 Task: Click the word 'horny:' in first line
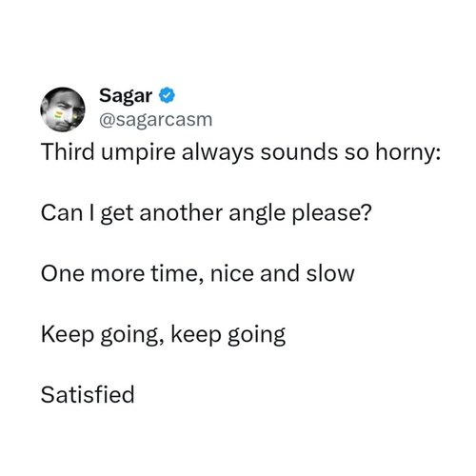pyautogui.click(x=408, y=153)
